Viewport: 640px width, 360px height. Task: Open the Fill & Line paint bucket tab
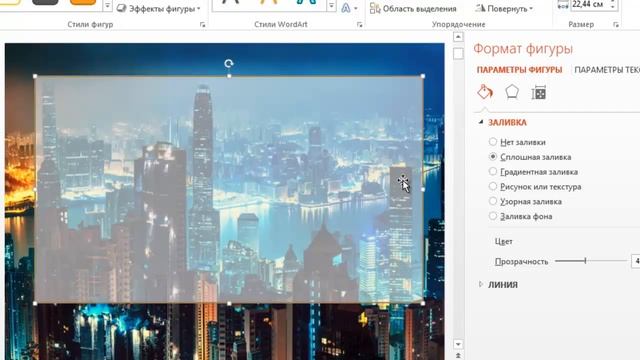pos(485,92)
